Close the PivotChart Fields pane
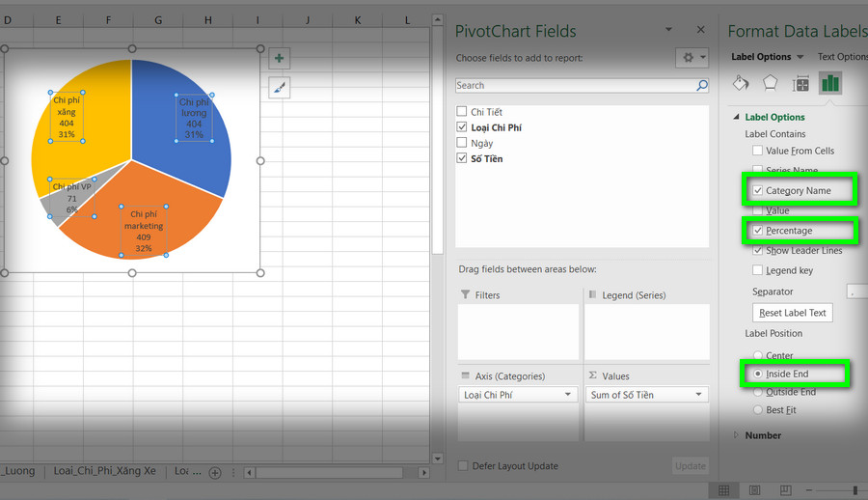This screenshot has height=500, width=868. (x=701, y=29)
